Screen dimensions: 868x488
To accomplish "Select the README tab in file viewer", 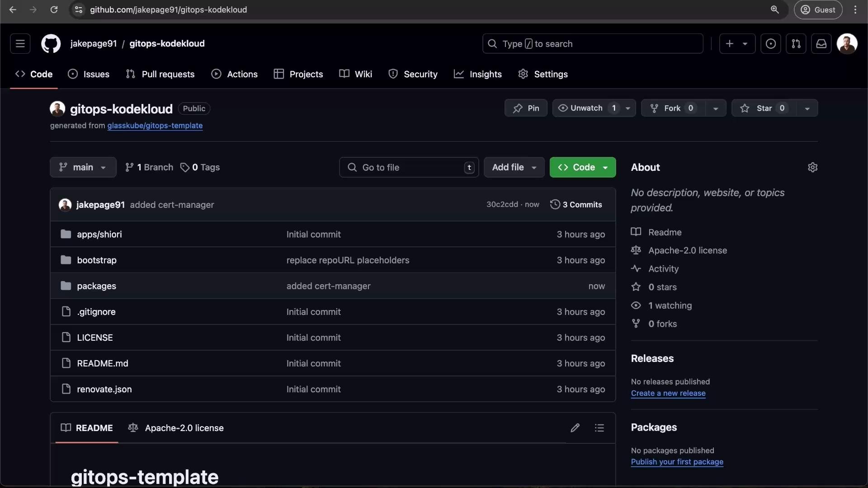I will (87, 428).
